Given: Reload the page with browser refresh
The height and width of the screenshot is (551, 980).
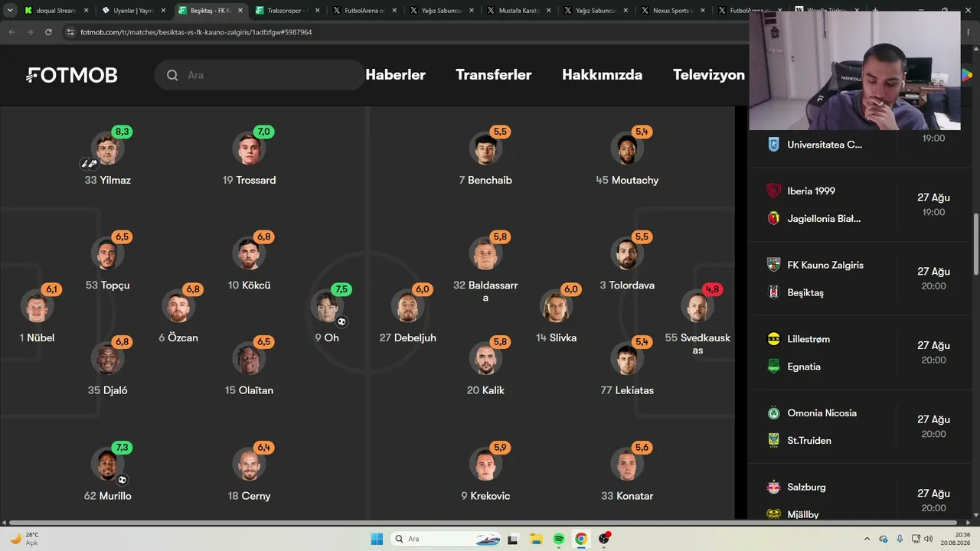Looking at the screenshot, I should [48, 32].
